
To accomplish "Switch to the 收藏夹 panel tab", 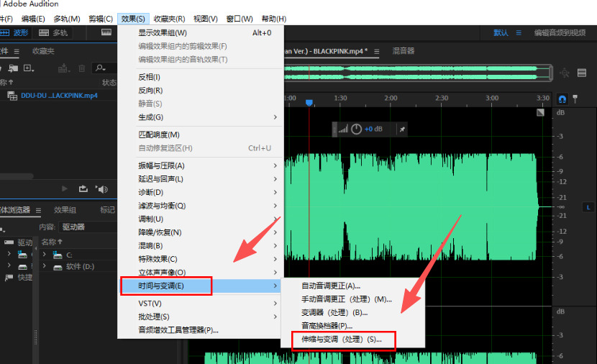I will coord(43,51).
